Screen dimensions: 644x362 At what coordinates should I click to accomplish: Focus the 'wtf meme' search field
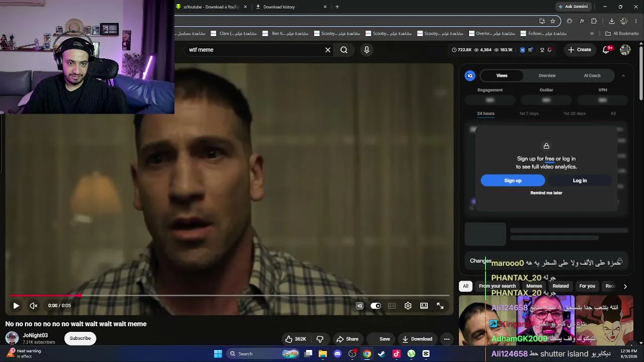coord(254,50)
